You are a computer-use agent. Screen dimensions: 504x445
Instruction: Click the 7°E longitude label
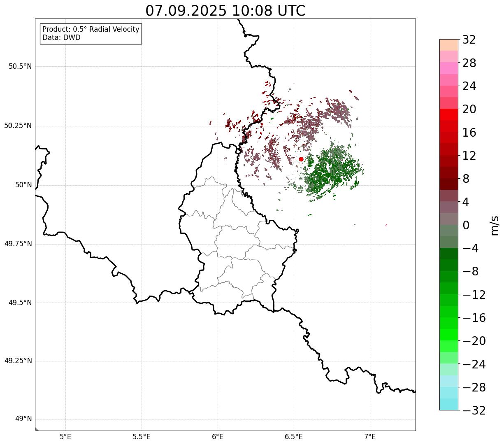[370, 437]
